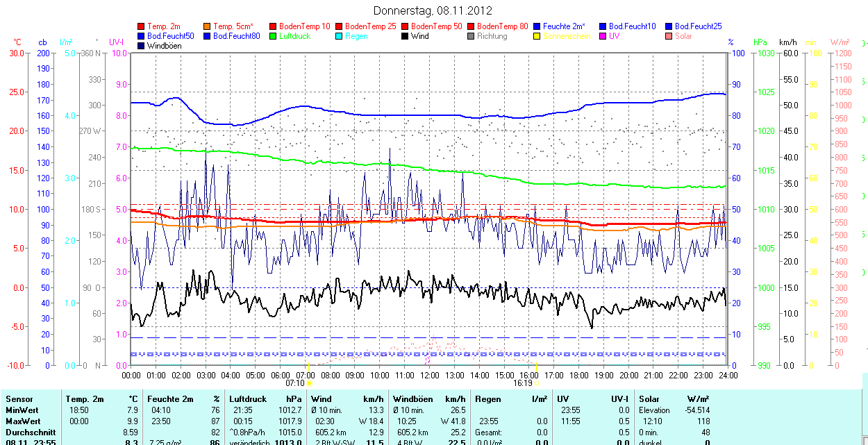
Task: Click the green Luftdruck legend square
Action: click(274, 36)
